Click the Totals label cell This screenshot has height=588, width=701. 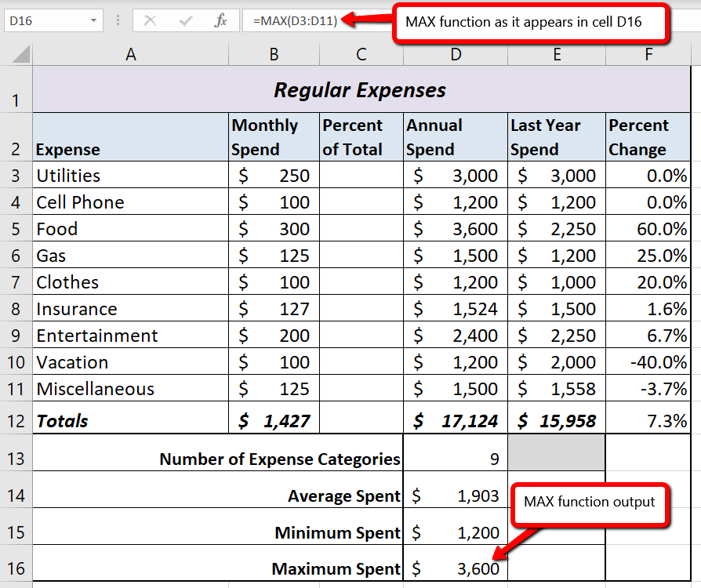[x=130, y=418]
